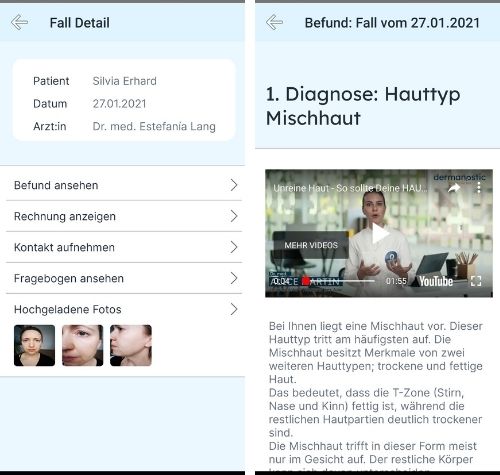
Task: View first frontal face photo
Action: click(x=34, y=345)
